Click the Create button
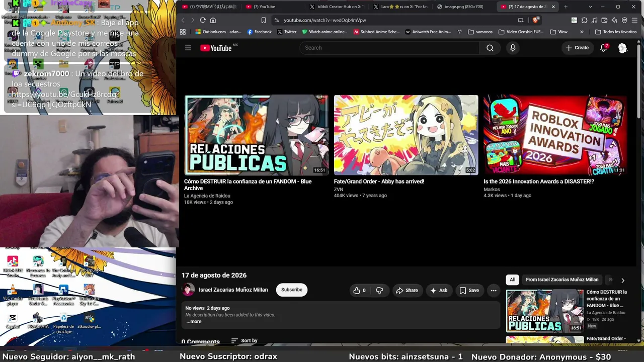 (577, 48)
